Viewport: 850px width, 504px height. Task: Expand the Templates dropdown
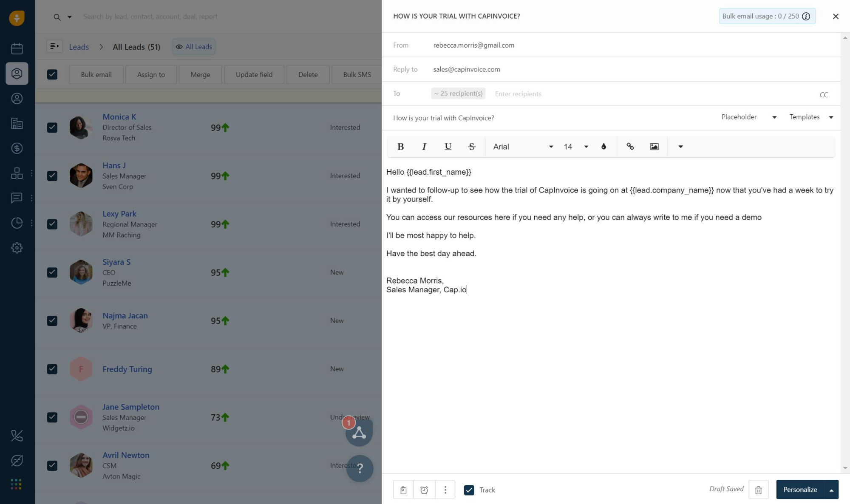(x=811, y=117)
